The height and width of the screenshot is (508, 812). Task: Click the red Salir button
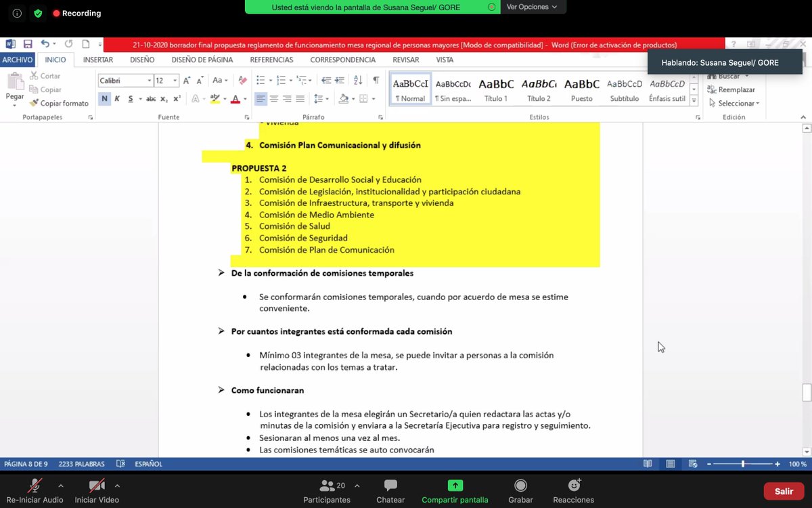784,491
